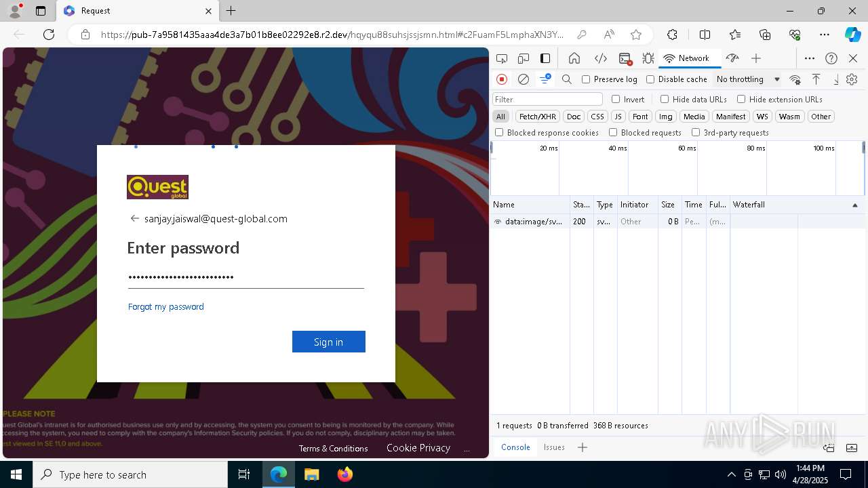Open split screen in Edge toolbar
Screen dimensions: 868x488
[705, 35]
